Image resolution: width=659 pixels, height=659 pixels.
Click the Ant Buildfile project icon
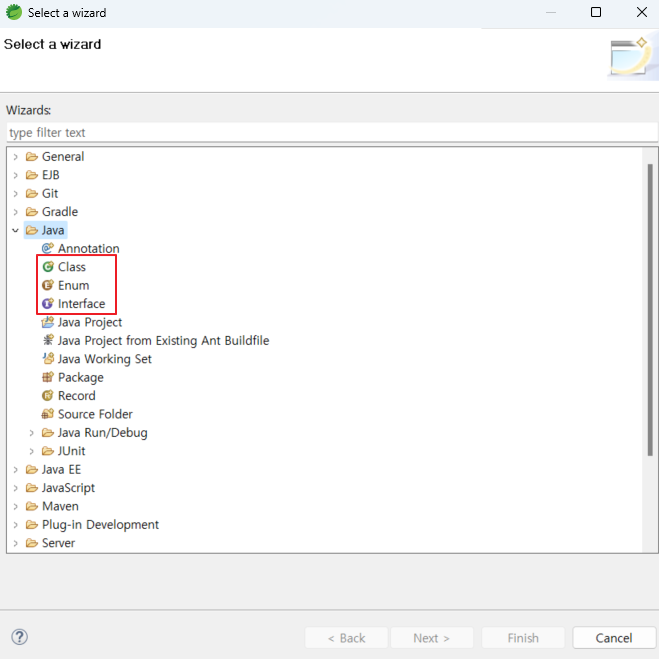click(x=48, y=340)
